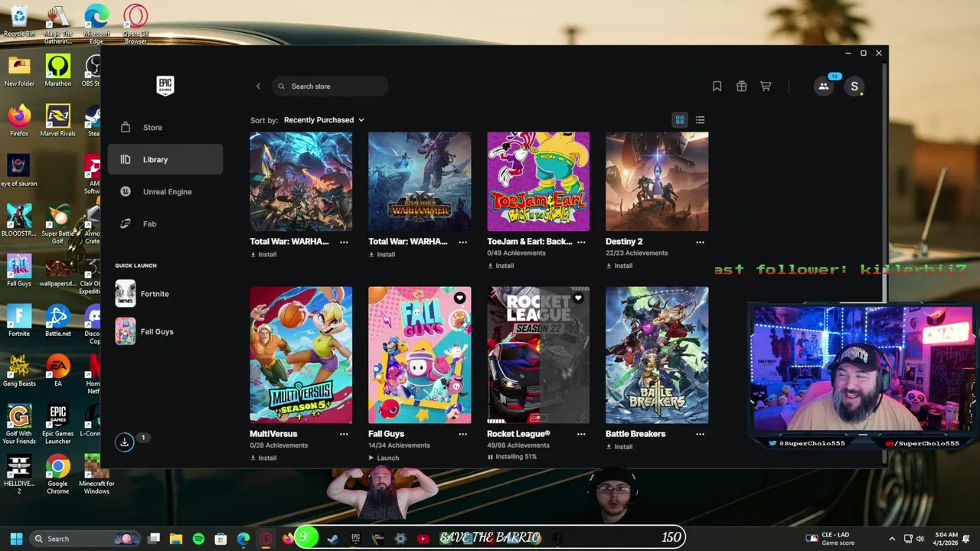The image size is (980, 551).
Task: Click the Google Chrome desktop icon
Action: (x=57, y=474)
